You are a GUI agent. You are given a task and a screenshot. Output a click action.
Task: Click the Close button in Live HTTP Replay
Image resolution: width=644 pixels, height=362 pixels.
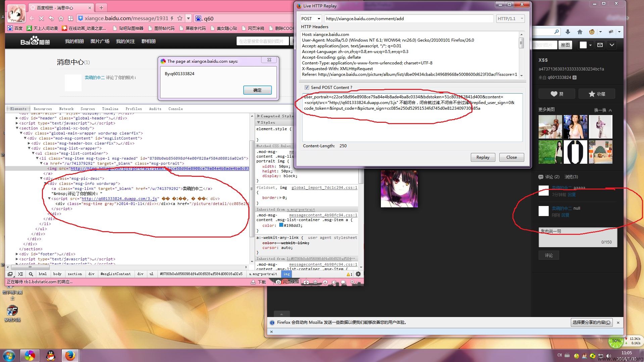pyautogui.click(x=511, y=157)
